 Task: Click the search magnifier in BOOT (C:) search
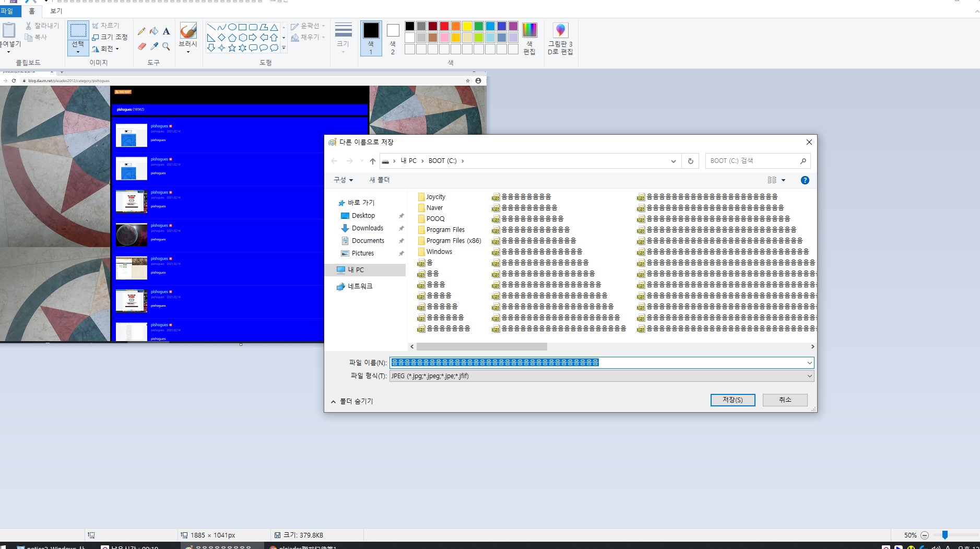[803, 161]
